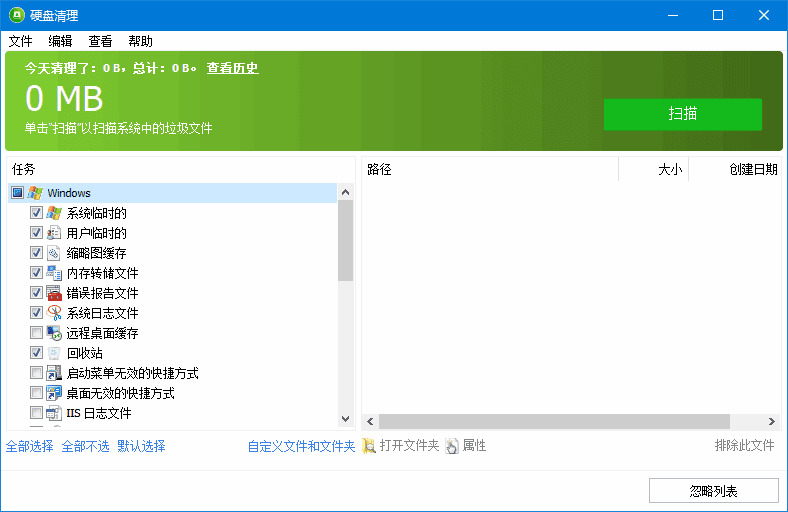Open the 文件 menu
This screenshot has width=788, height=512.
21,41
